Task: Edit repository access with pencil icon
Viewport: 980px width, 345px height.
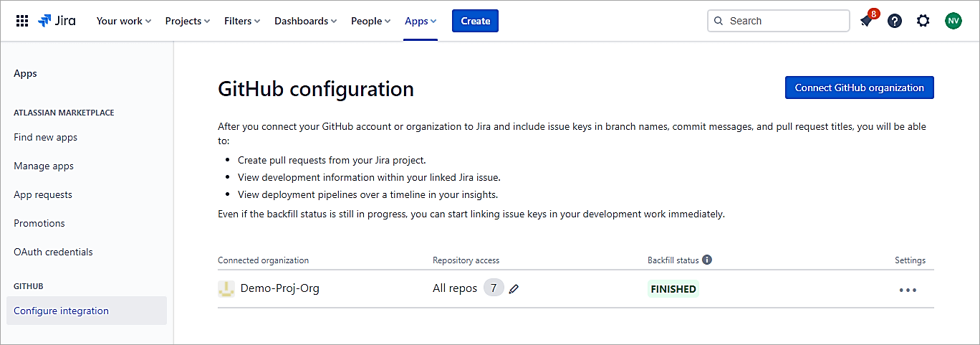Action: (x=514, y=289)
